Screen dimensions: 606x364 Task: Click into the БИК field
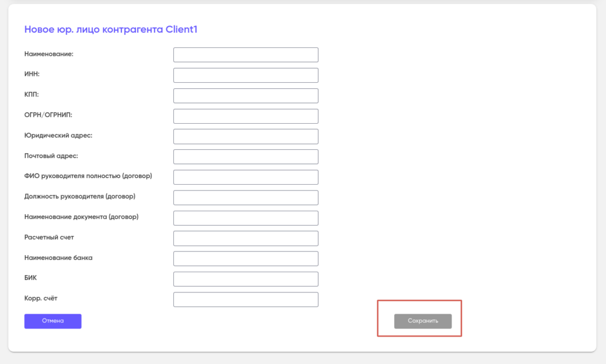pyautogui.click(x=246, y=279)
